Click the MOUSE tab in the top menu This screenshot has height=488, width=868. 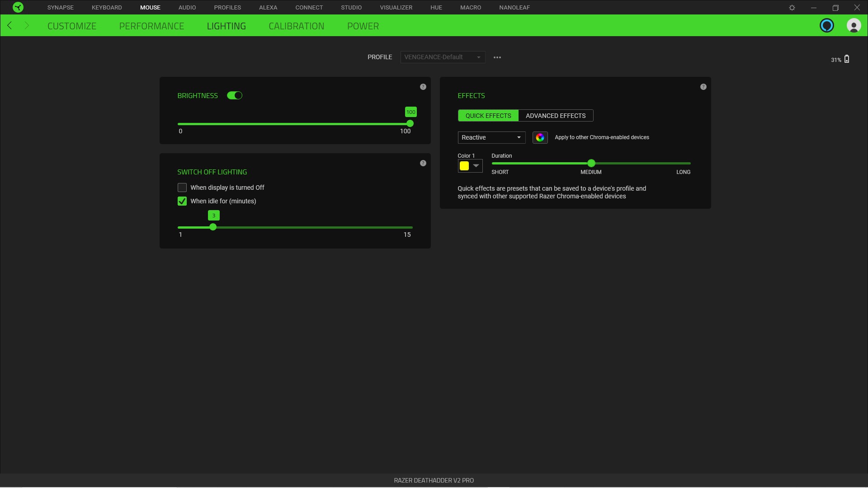150,7
